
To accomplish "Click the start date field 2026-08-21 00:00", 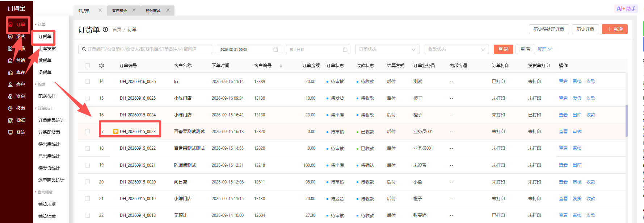I will coord(249,49).
